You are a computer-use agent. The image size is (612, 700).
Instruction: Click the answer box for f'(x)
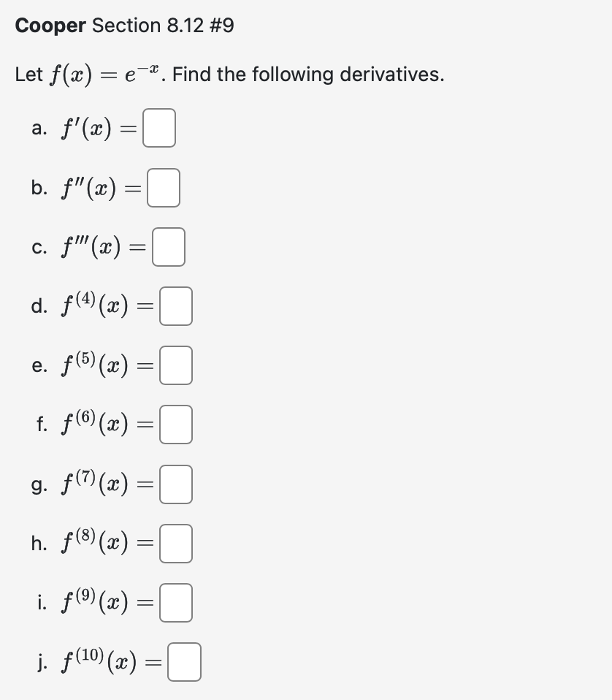pyautogui.click(x=158, y=129)
